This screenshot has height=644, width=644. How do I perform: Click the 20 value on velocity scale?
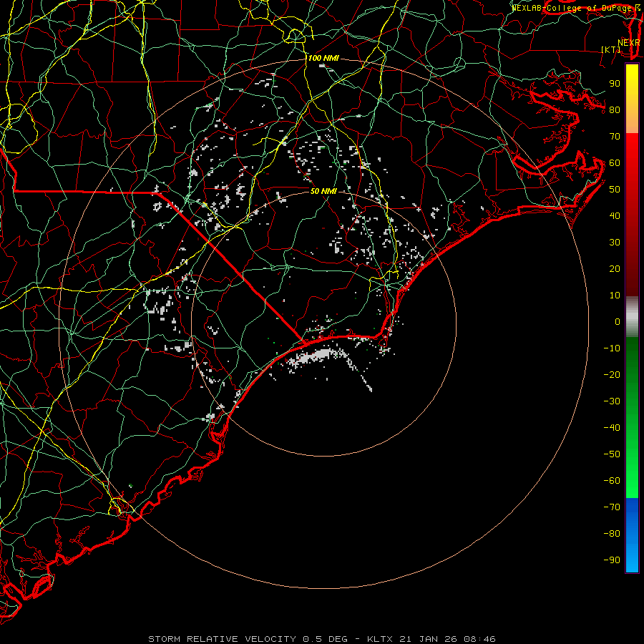(x=615, y=269)
